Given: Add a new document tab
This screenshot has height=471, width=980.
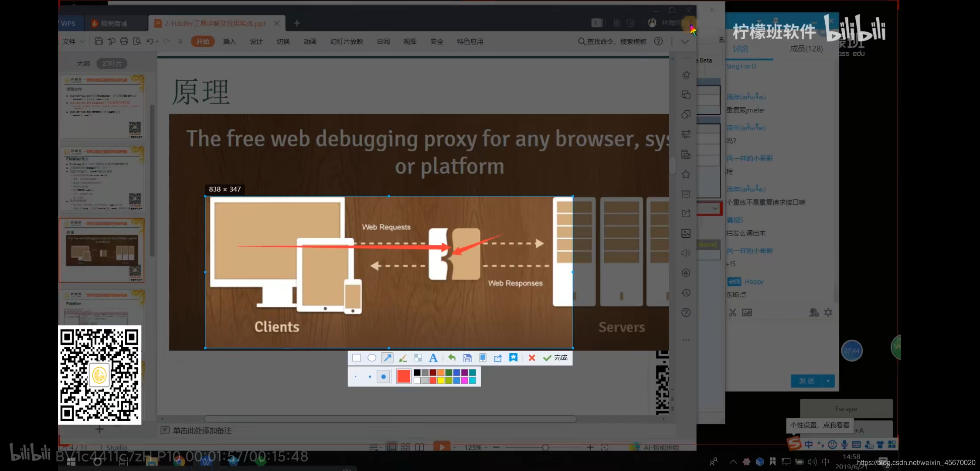Looking at the screenshot, I should (297, 23).
